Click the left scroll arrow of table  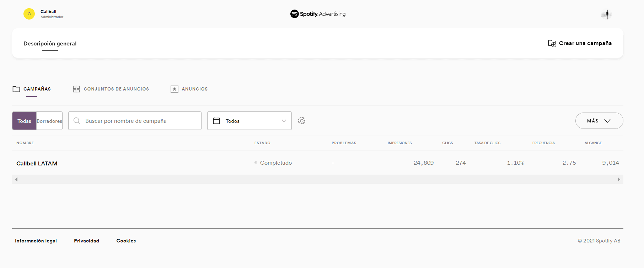tap(16, 179)
